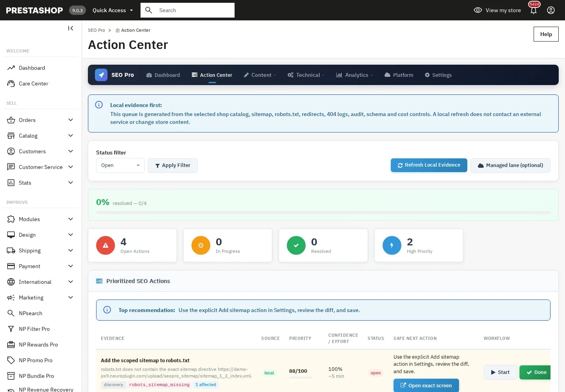Click Managed lane (optional) button

pyautogui.click(x=510, y=165)
